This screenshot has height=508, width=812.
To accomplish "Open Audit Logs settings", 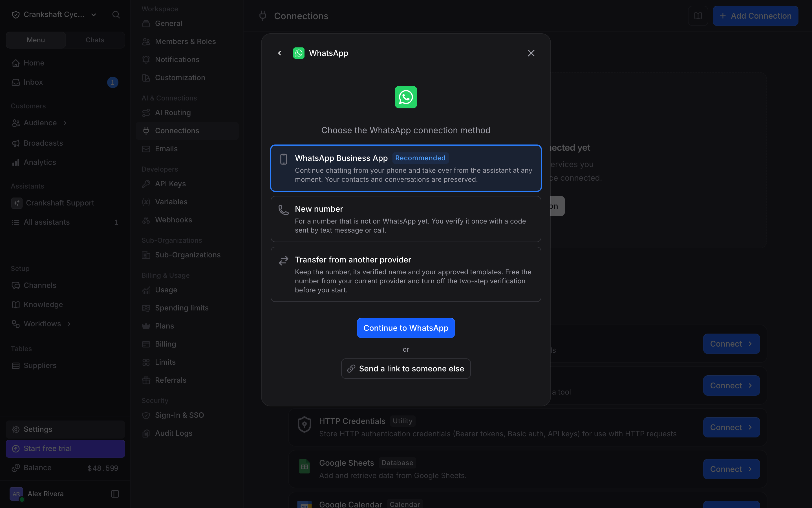I will tap(187, 433).
